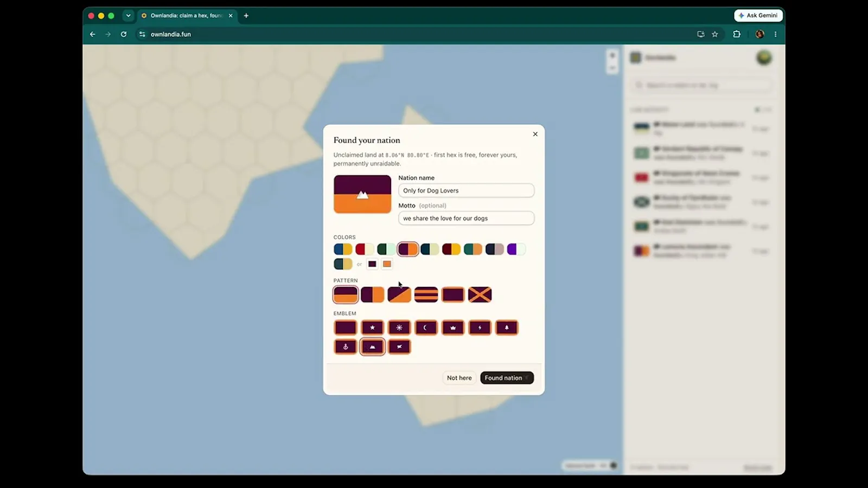Pick the dark teal and pale yellow color pair
Screen dimensions: 868x488
click(430, 249)
